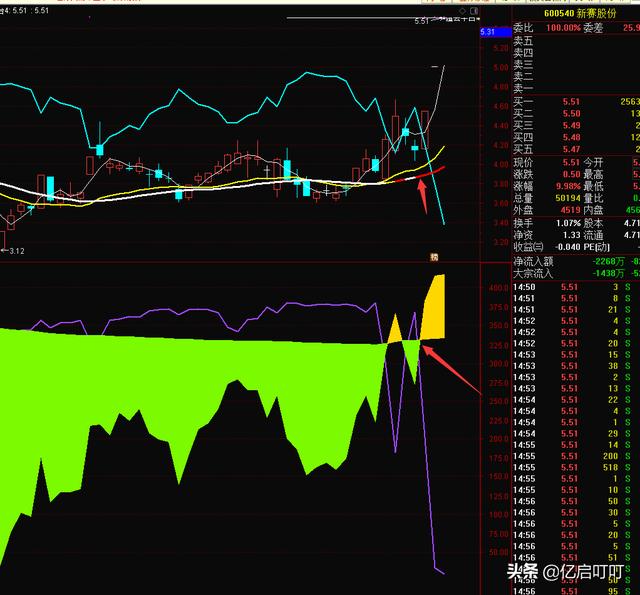Click the 买二 bid price 5.50
Viewport: 640px width, 595px height.
(x=571, y=113)
